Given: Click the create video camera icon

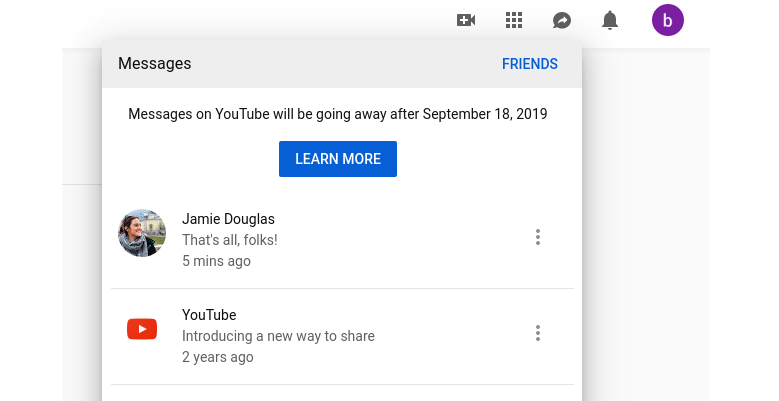Looking at the screenshot, I should pyautogui.click(x=466, y=20).
